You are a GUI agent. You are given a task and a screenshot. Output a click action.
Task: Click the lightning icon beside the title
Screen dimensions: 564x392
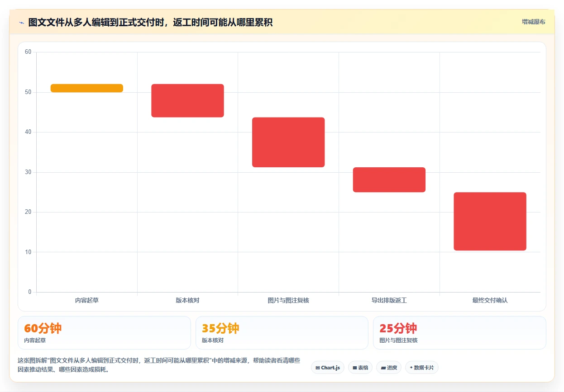click(x=21, y=22)
